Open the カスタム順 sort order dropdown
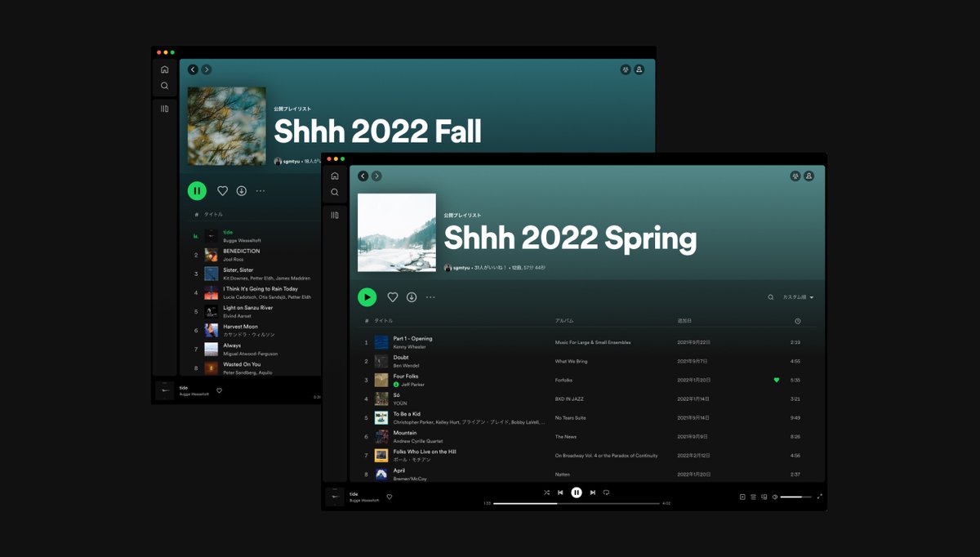The width and height of the screenshot is (980, 557). [x=798, y=297]
